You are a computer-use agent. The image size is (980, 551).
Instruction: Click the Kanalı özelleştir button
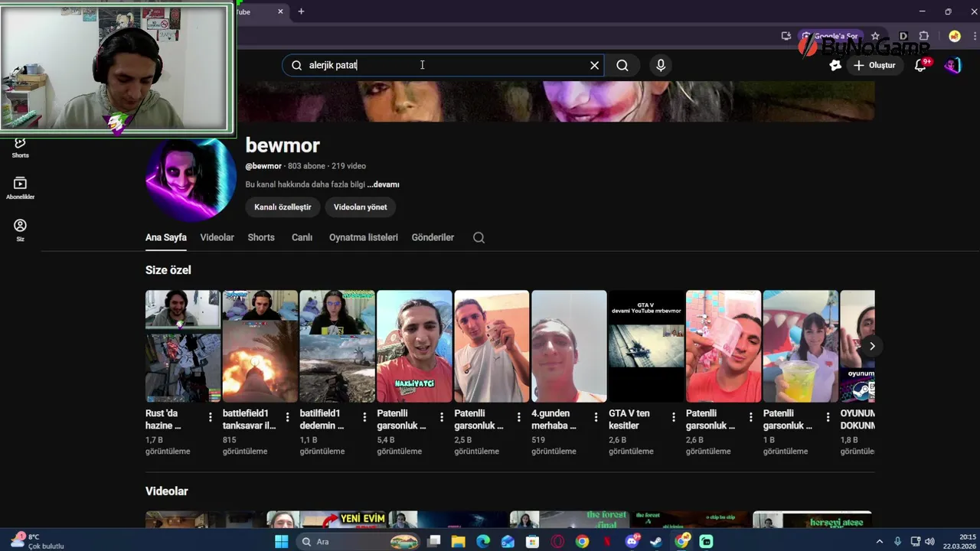[x=283, y=207]
